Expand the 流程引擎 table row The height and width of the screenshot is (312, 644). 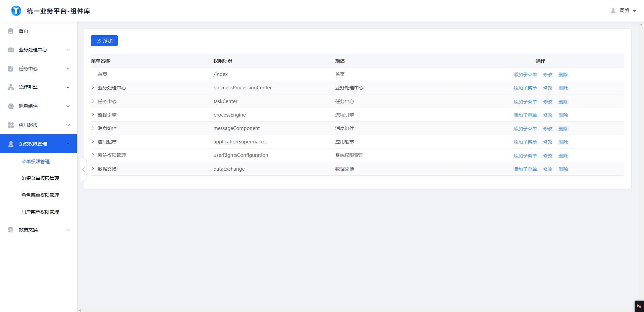point(93,115)
